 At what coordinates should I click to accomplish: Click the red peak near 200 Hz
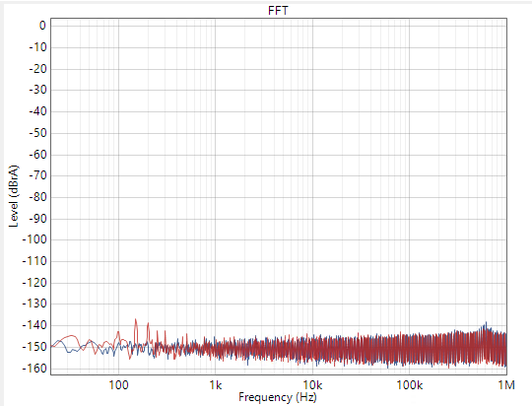(x=148, y=323)
